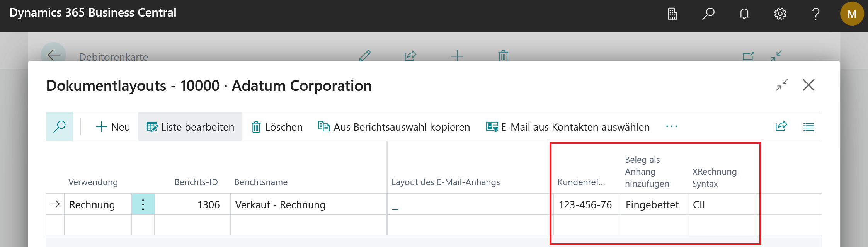Click Neu to add a layout
The height and width of the screenshot is (247, 868).
(113, 127)
